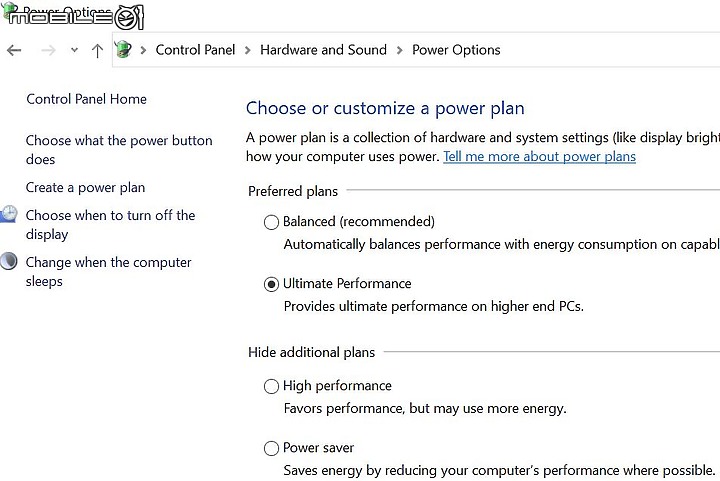
Task: Enable the Power saver plan
Action: (x=271, y=448)
